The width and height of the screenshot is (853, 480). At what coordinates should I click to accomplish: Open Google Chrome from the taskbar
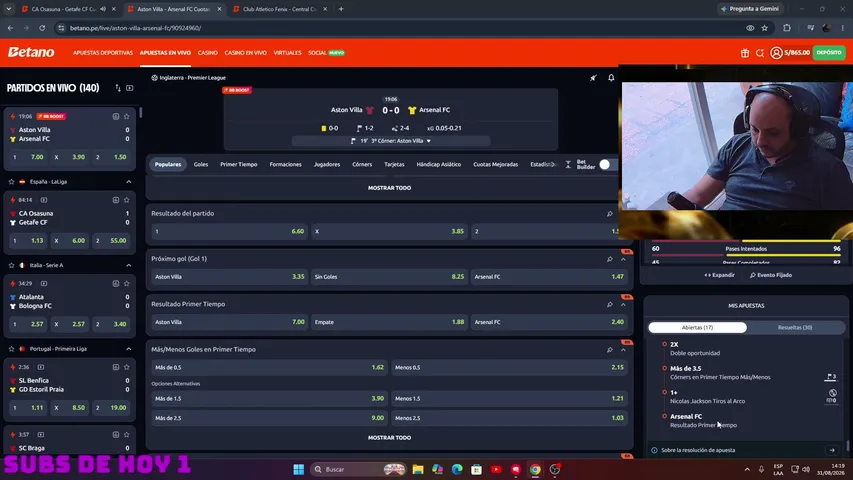(x=535, y=469)
